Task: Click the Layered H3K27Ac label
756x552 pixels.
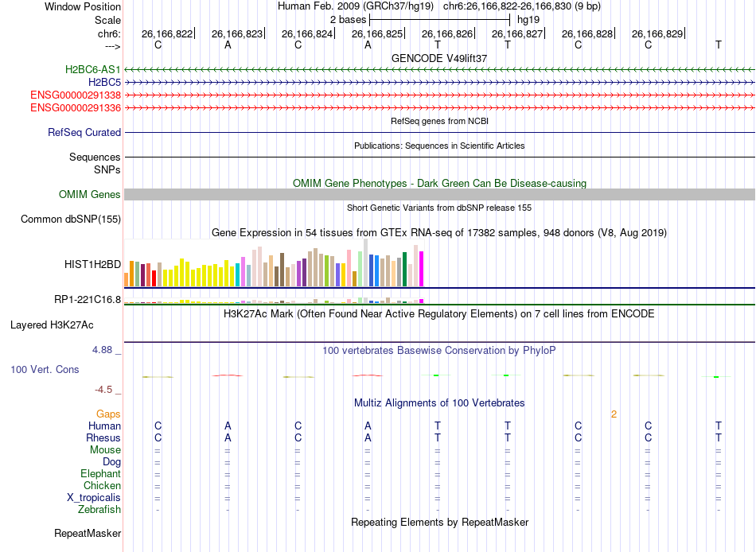Action: click(52, 325)
